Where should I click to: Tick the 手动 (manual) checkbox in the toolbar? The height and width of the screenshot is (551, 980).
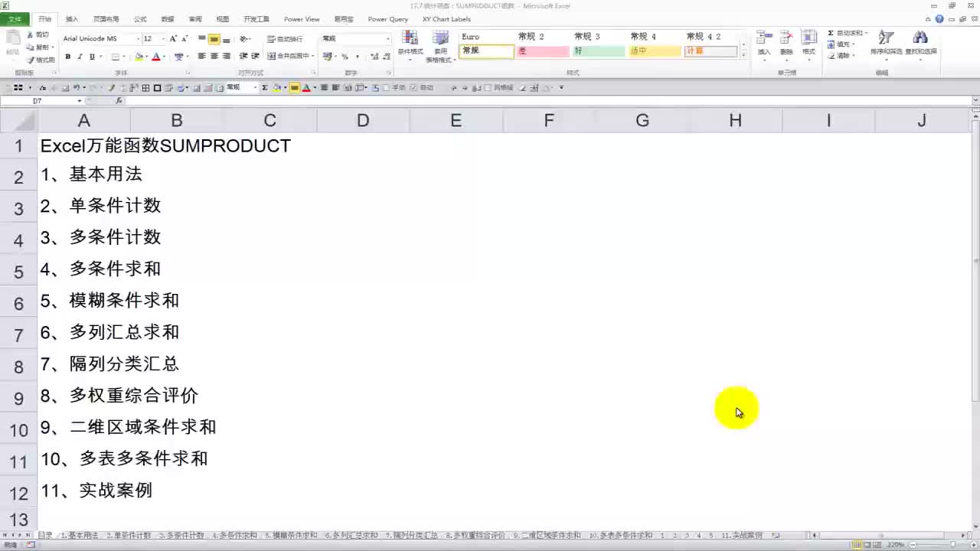pos(386,88)
